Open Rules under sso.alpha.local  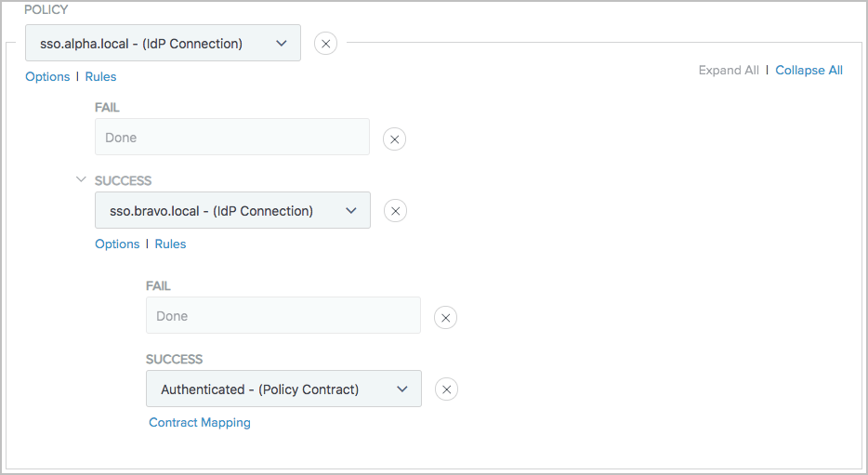pos(100,76)
